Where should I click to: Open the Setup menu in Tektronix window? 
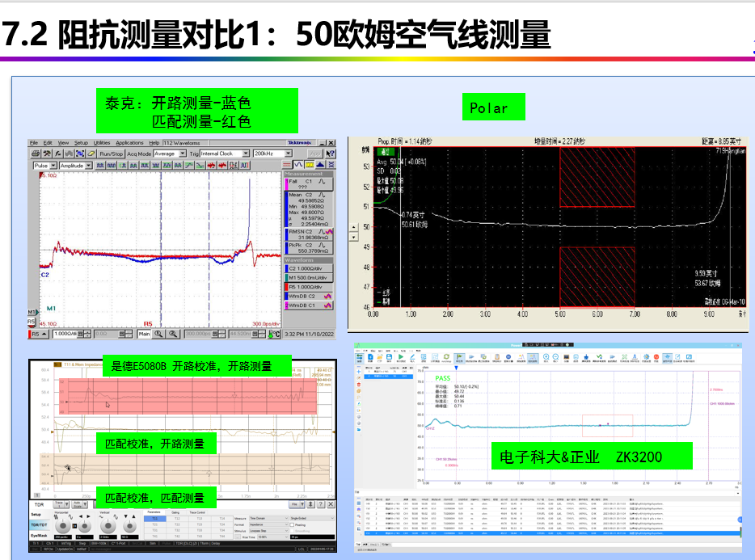coord(81,142)
